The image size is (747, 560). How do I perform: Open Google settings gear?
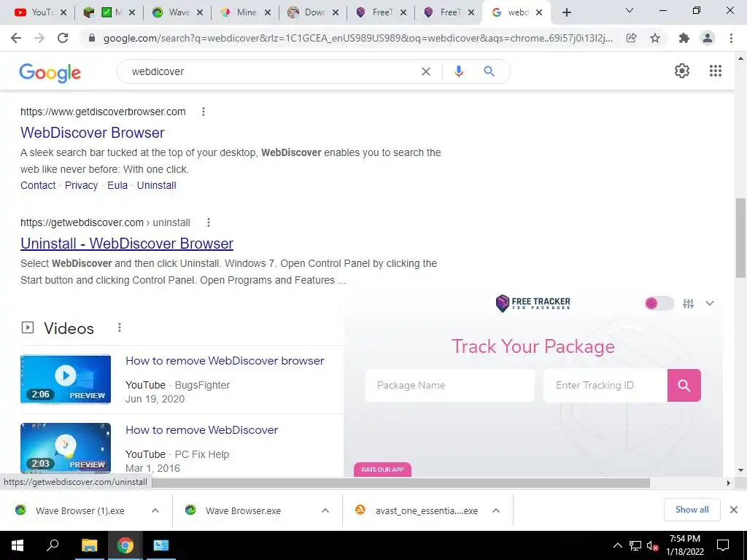click(x=682, y=71)
